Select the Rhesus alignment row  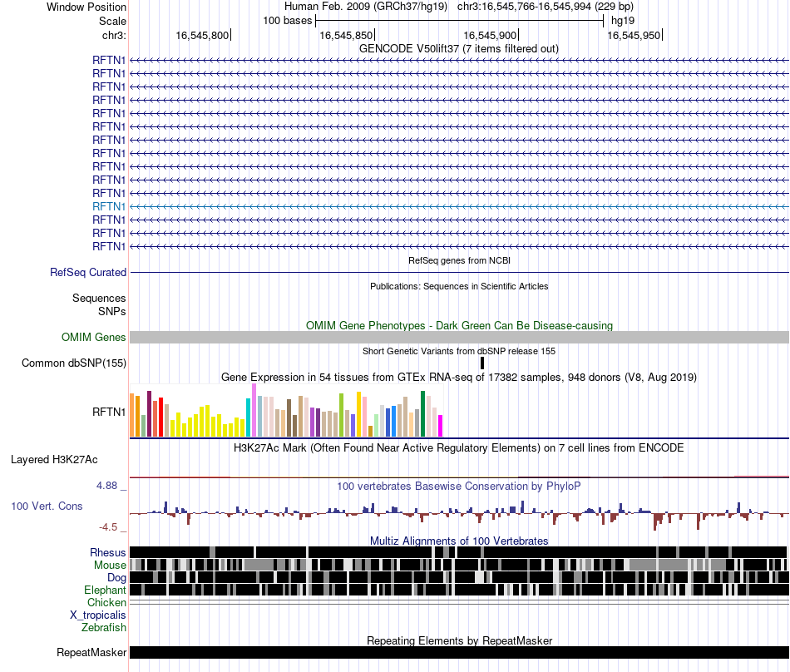click(x=459, y=552)
